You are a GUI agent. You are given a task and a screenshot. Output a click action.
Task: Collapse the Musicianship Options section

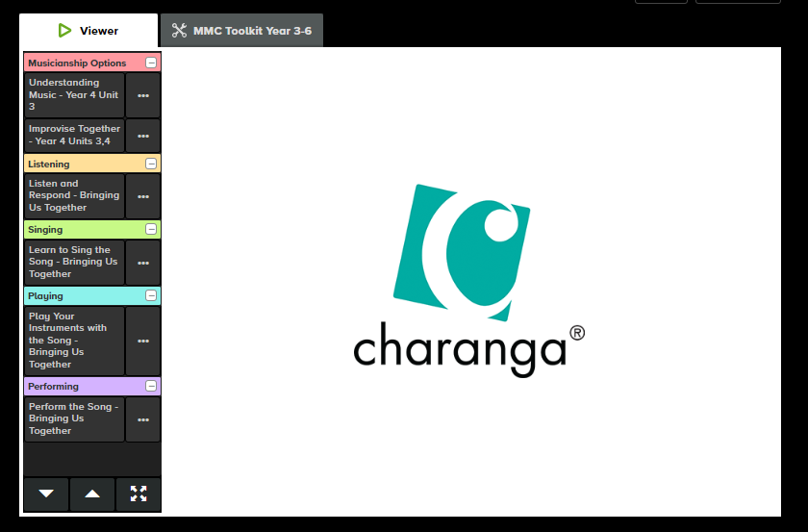(x=151, y=63)
